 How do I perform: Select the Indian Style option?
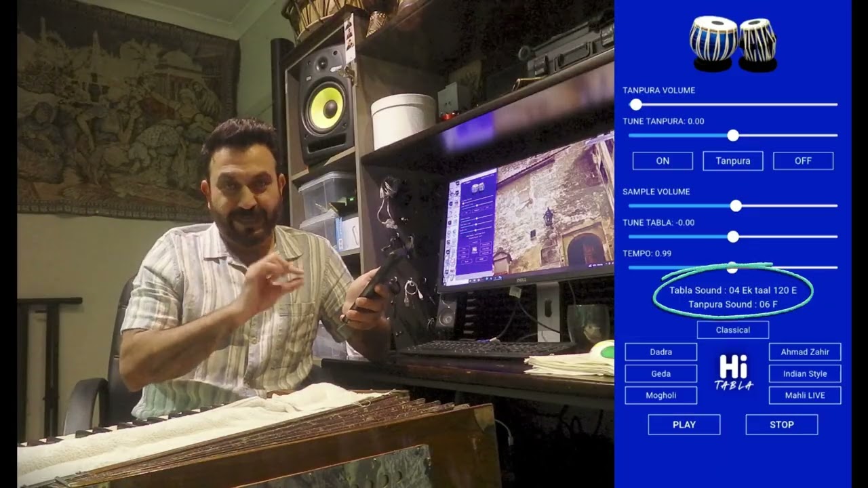point(805,373)
